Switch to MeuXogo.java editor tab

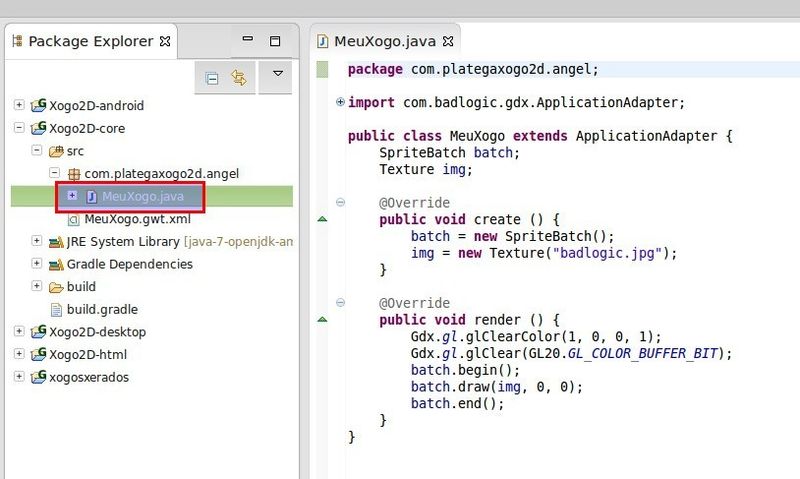pyautogui.click(x=385, y=41)
